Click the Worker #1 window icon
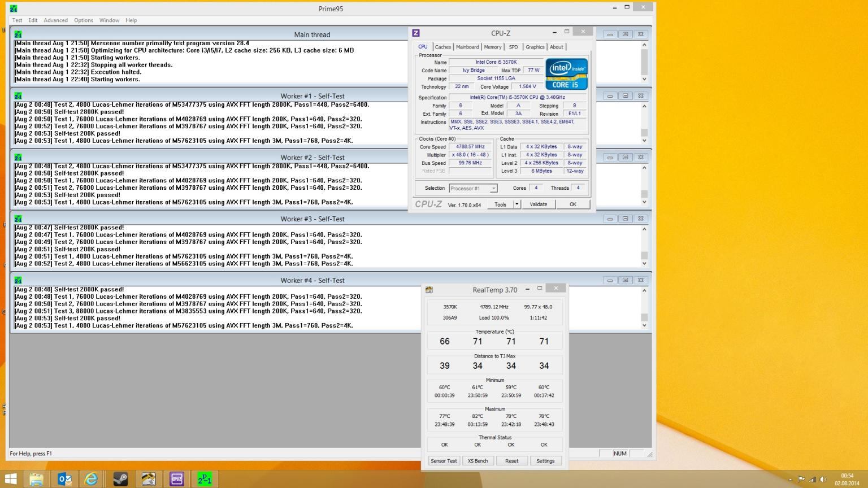Image resolution: width=868 pixels, height=488 pixels. pyautogui.click(x=18, y=96)
